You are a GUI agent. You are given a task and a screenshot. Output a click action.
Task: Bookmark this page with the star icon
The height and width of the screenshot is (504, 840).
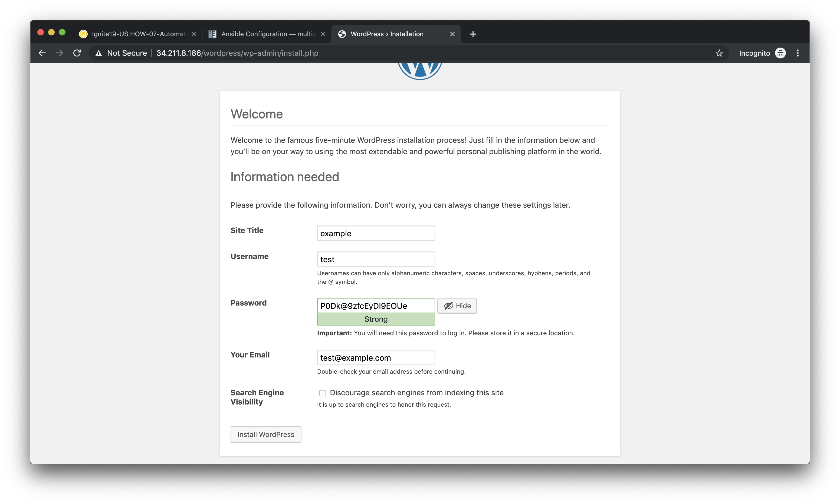click(719, 53)
